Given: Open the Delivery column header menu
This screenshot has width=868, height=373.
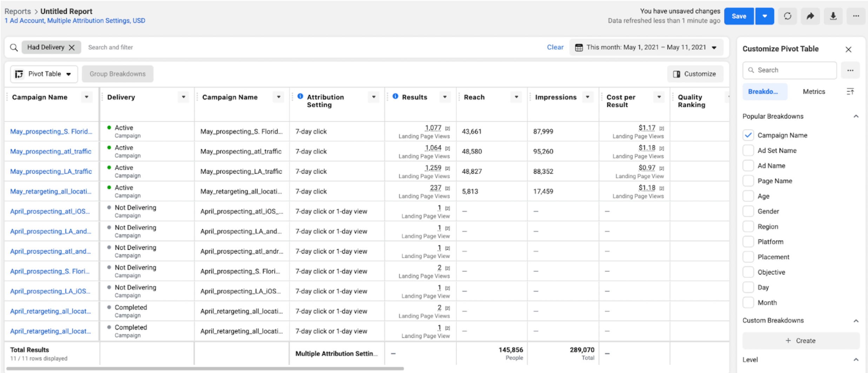Looking at the screenshot, I should [183, 97].
